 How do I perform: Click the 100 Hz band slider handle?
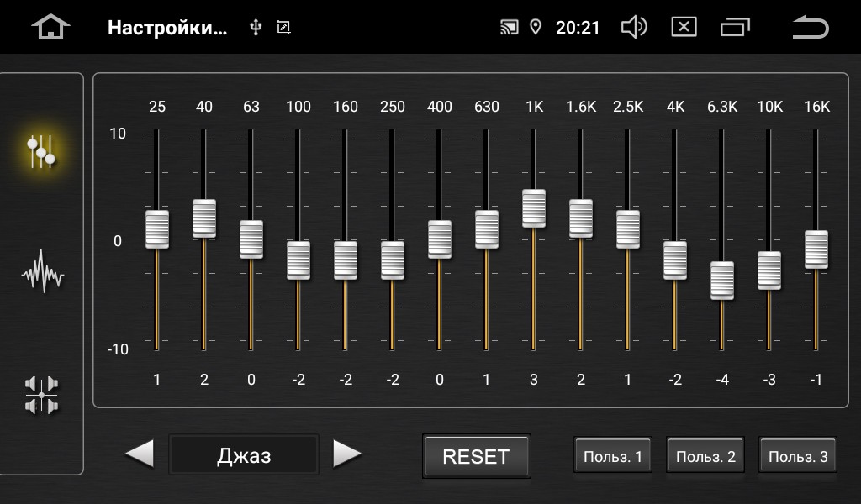click(x=298, y=260)
